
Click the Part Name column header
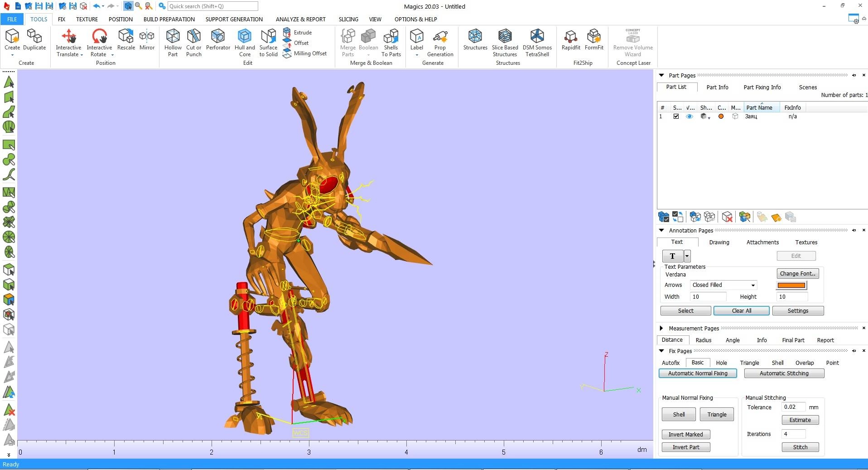[762, 107]
